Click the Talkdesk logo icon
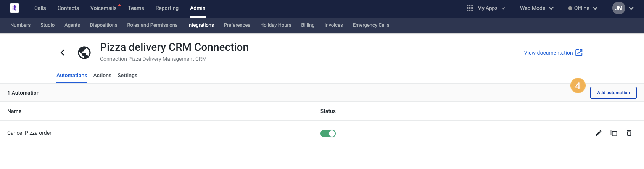Viewport: 644px width, 169px height. (14, 8)
